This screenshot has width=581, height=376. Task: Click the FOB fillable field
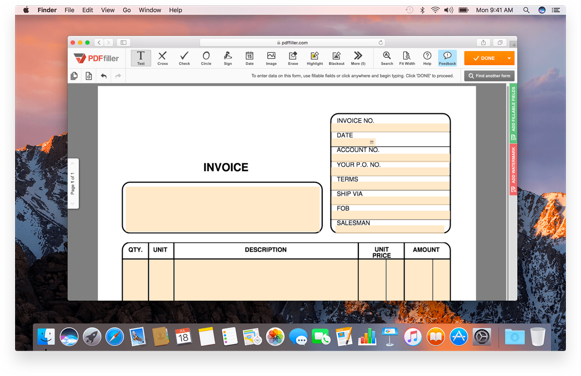click(391, 215)
